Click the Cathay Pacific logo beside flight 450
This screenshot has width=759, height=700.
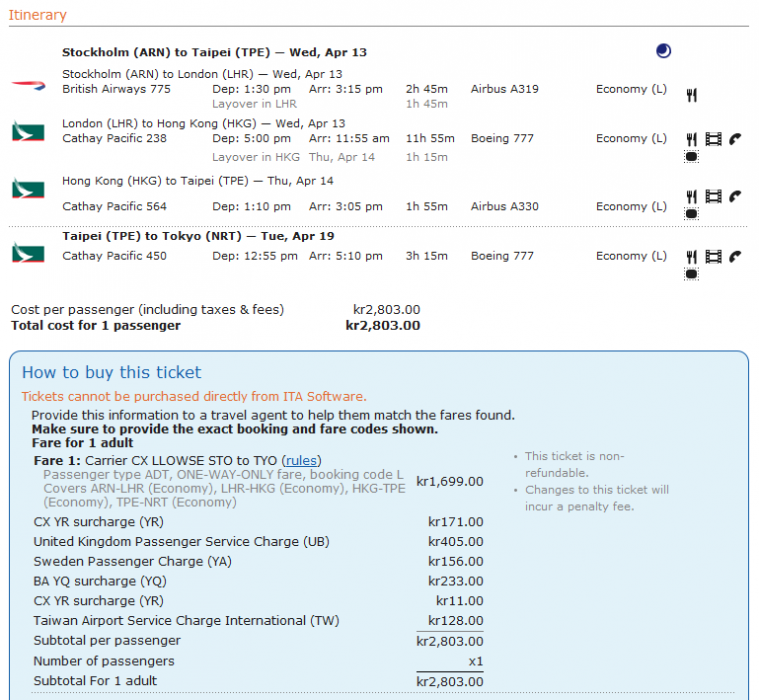point(28,253)
